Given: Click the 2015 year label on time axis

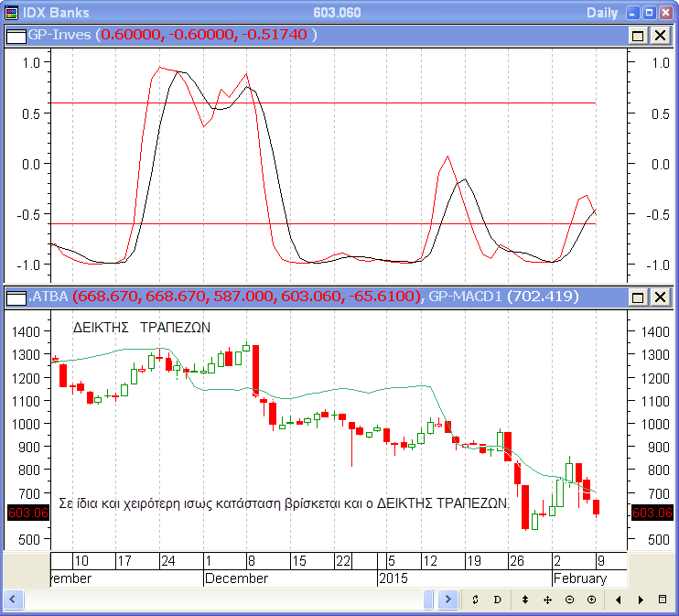Looking at the screenshot, I should (393, 578).
